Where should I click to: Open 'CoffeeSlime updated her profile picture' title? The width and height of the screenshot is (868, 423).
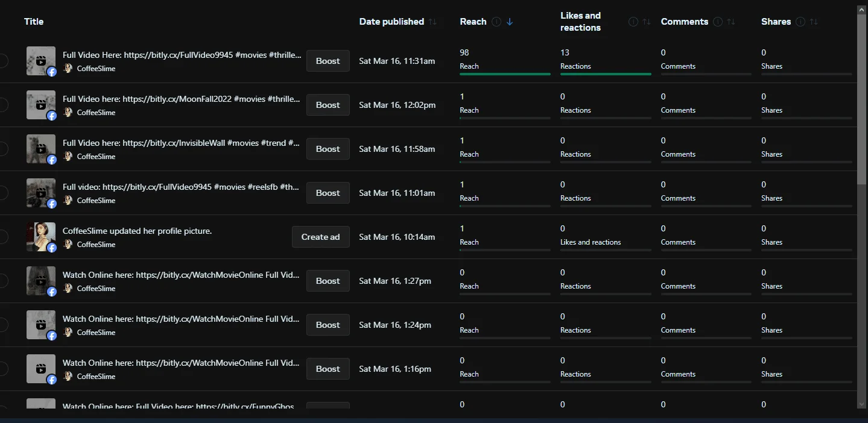coord(138,231)
